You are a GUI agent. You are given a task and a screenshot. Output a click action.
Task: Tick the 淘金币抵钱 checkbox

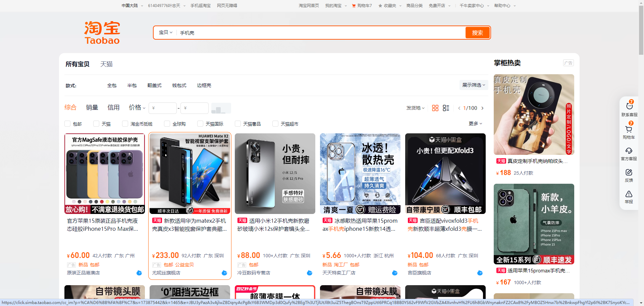pos(125,124)
